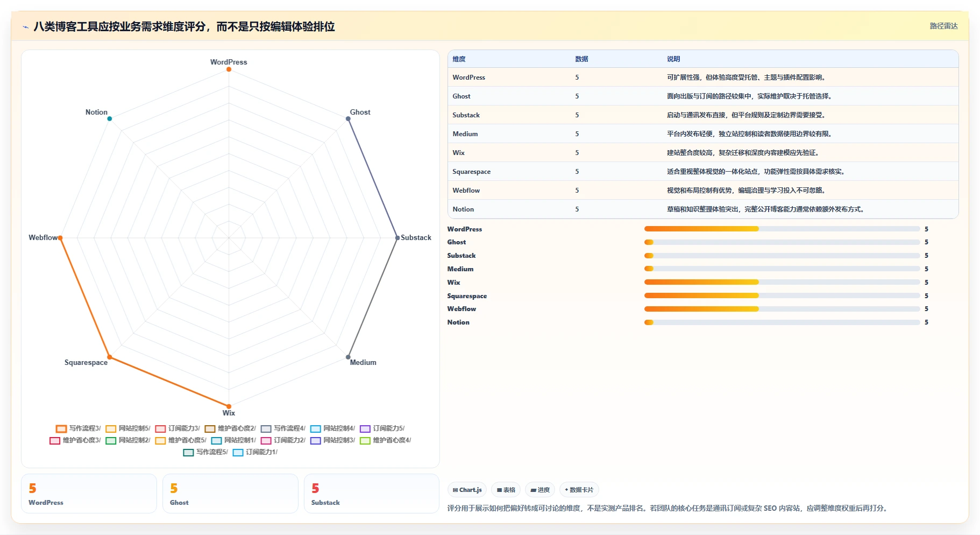
Task: Click the 网站控制1/ legend swatch
Action: pyautogui.click(x=216, y=441)
